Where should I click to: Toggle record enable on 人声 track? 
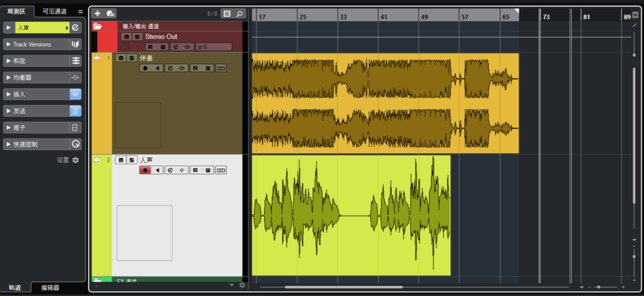(x=145, y=170)
